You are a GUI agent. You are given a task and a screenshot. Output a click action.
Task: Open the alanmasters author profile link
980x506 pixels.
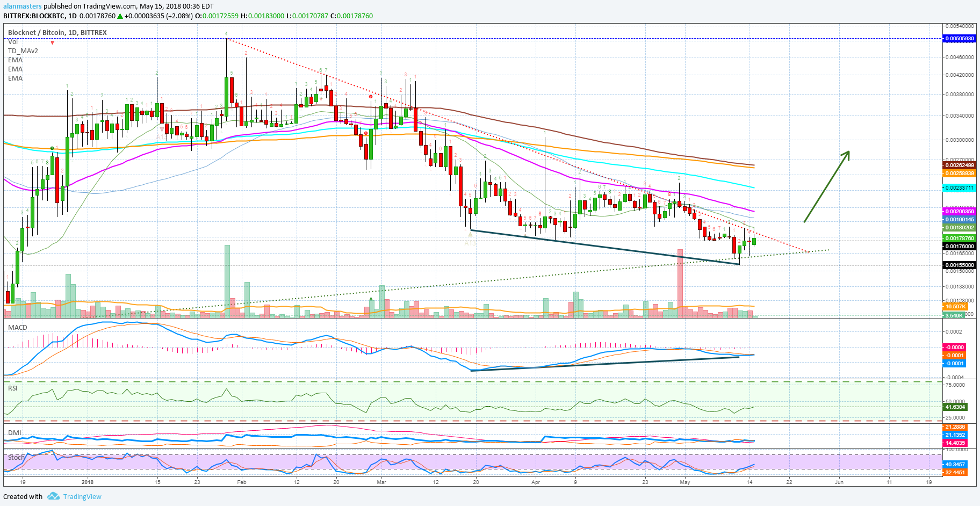(23, 6)
